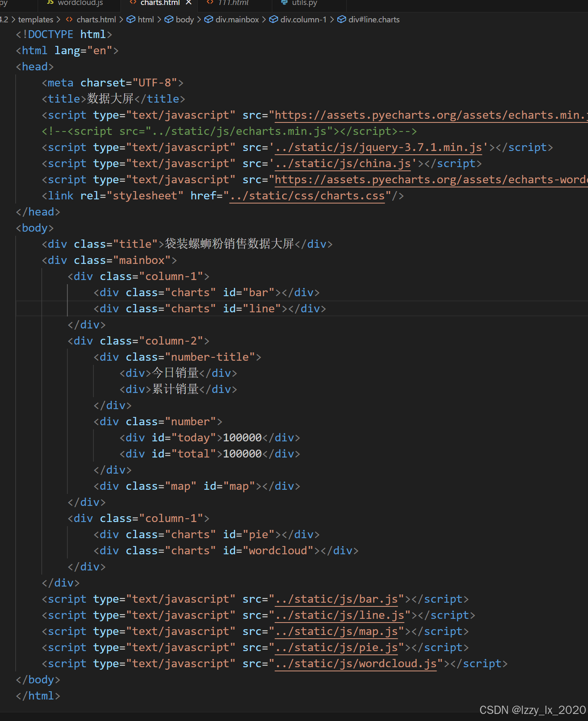This screenshot has height=721, width=588.
Task: Click the div class="column-2" line
Action: tap(139, 341)
